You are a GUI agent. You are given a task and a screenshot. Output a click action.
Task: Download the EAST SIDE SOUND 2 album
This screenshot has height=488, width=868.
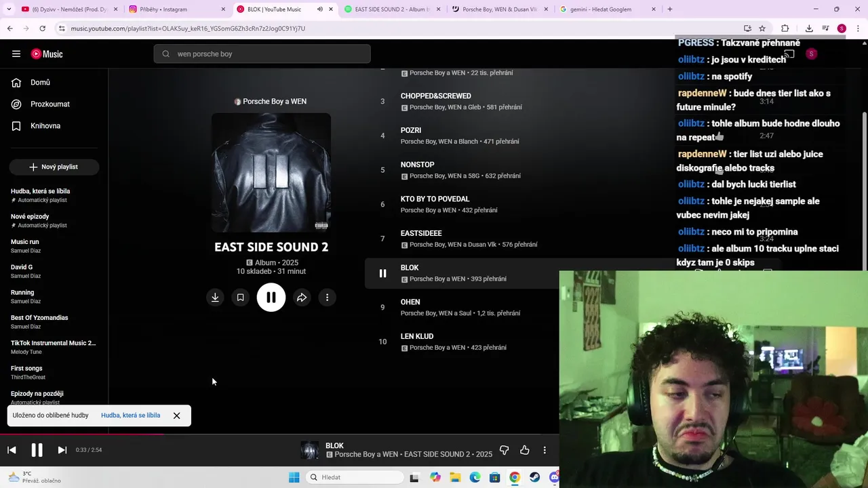coord(215,298)
